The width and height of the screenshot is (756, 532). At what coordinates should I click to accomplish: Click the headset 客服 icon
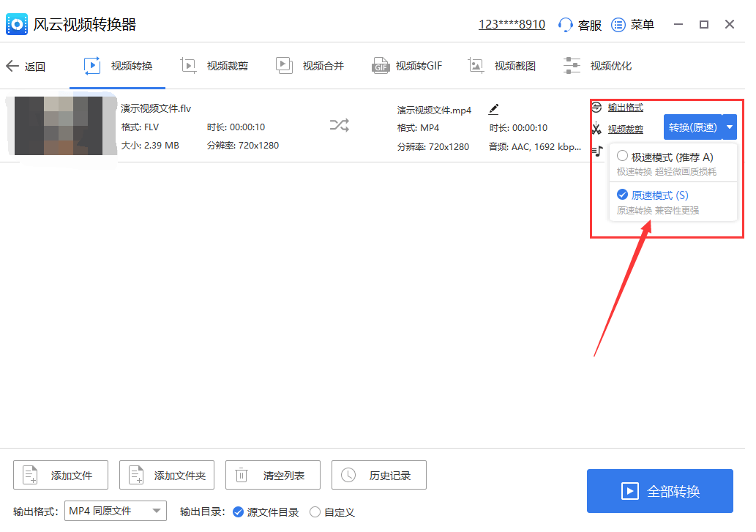click(565, 25)
